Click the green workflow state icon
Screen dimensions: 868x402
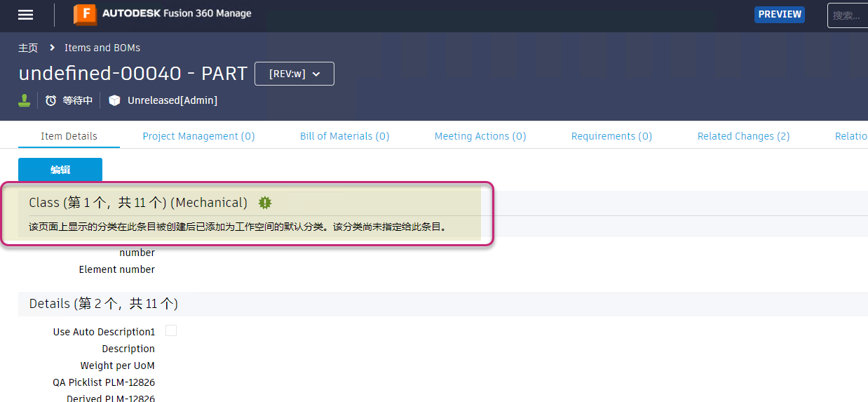(25, 100)
